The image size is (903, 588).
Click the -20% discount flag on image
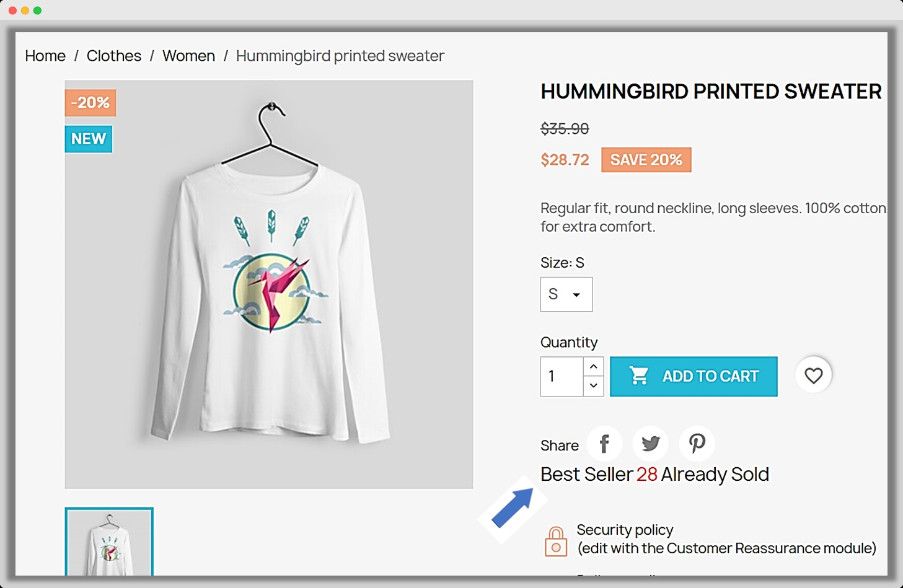(90, 103)
